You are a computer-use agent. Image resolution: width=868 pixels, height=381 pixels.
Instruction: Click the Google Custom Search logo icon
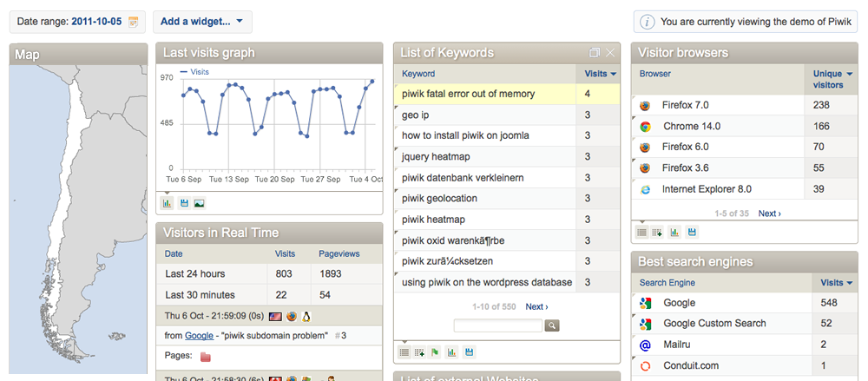coord(645,324)
